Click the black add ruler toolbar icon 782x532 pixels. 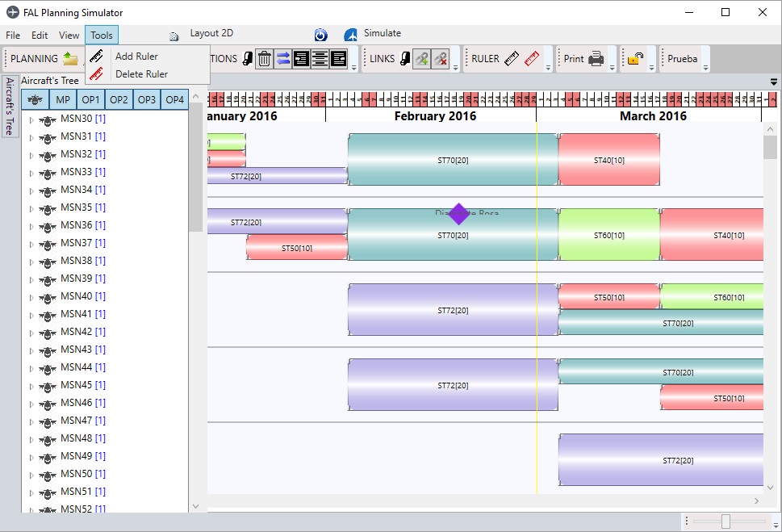click(x=512, y=59)
